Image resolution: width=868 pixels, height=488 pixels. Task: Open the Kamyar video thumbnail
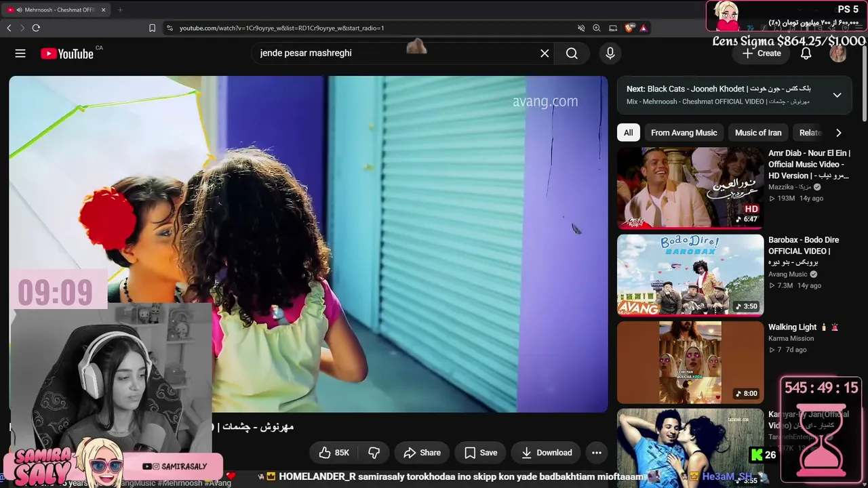pyautogui.click(x=690, y=447)
